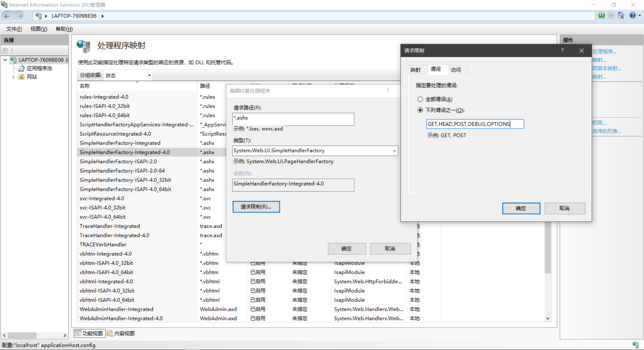Viewport: 644px width, 350px height.
Task: Cancel the Edit Managed Handler dialog
Action: pos(390,249)
